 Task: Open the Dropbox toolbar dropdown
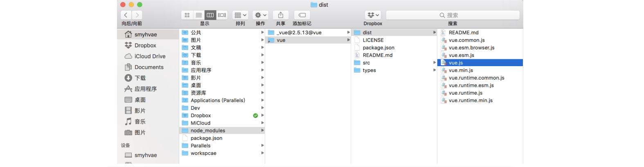(x=373, y=15)
